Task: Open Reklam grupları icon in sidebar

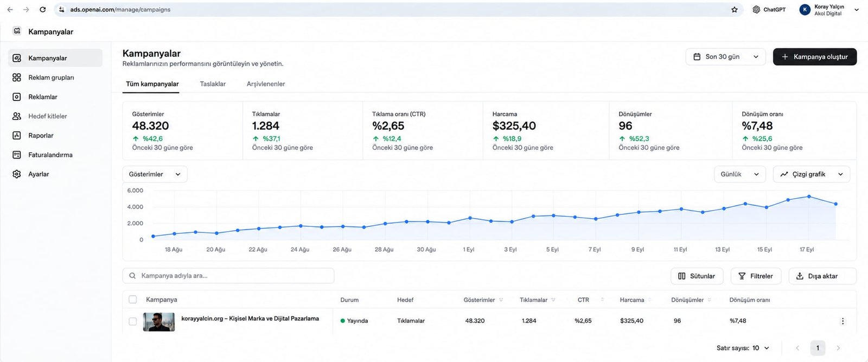Action: coord(17,78)
